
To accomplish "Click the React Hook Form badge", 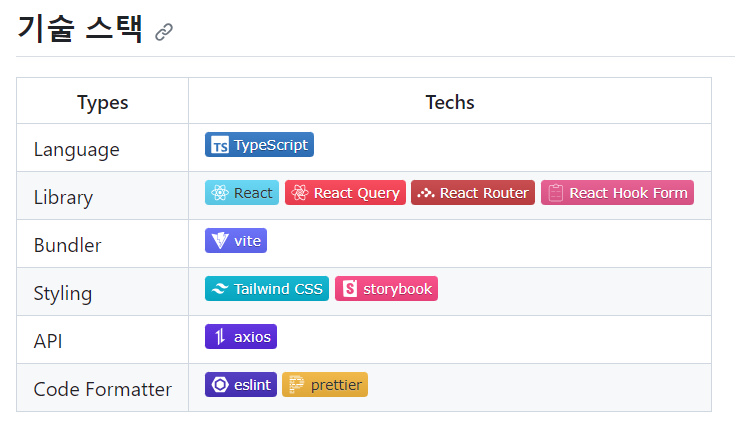I will (x=617, y=193).
